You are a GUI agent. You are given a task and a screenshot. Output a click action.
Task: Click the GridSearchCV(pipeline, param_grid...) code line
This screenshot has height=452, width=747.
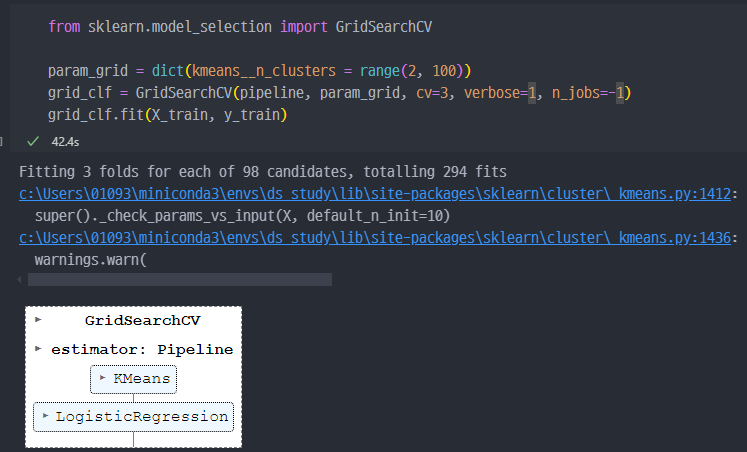(x=339, y=93)
